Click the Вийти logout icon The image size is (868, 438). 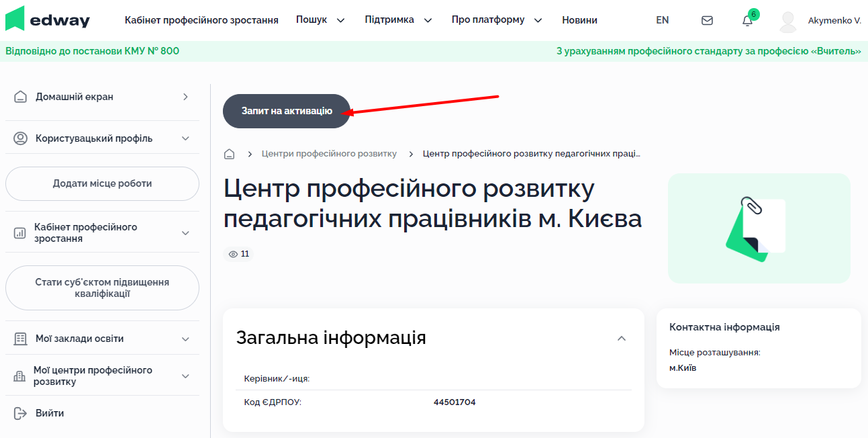click(20, 413)
